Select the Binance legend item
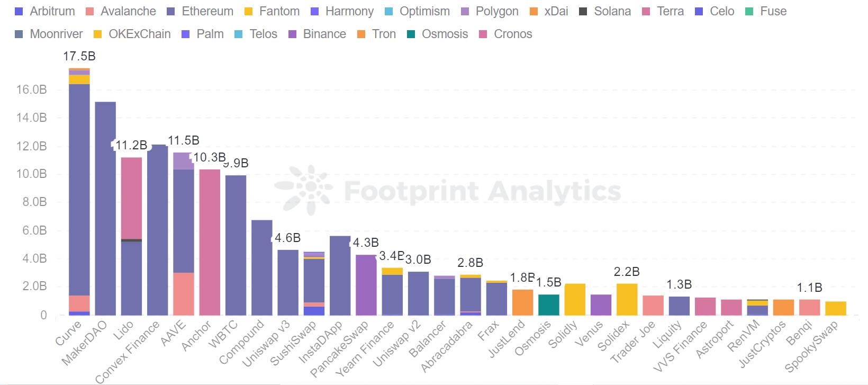Image resolution: width=868 pixels, height=385 pixels. tap(317, 34)
